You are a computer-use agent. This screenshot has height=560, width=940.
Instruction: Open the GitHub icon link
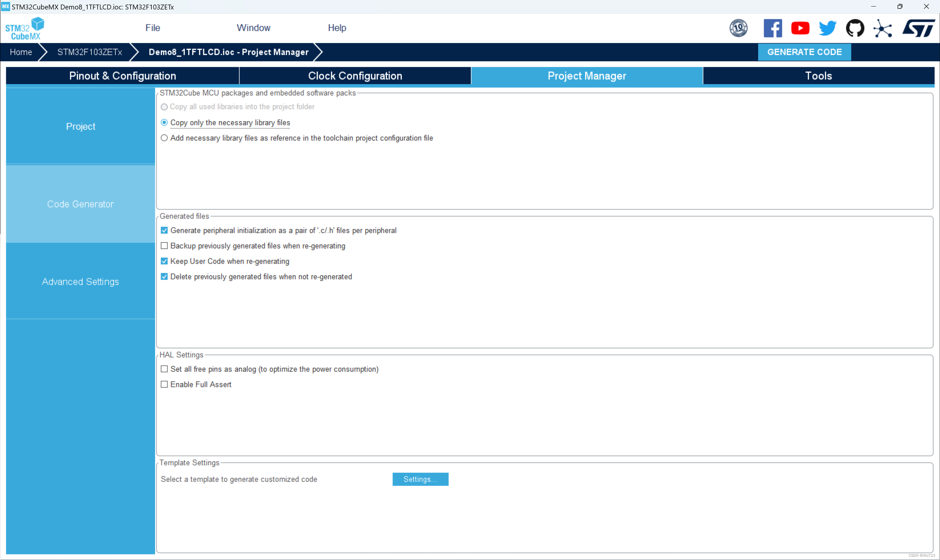(855, 28)
